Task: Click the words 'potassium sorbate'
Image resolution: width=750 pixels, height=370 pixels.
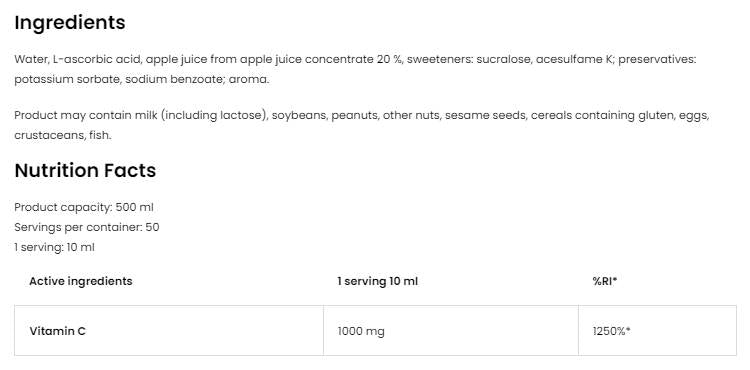Action: (66, 79)
